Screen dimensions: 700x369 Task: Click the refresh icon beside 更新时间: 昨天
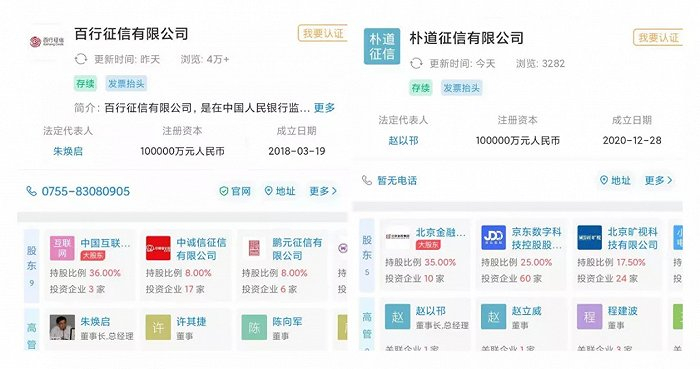[81, 59]
